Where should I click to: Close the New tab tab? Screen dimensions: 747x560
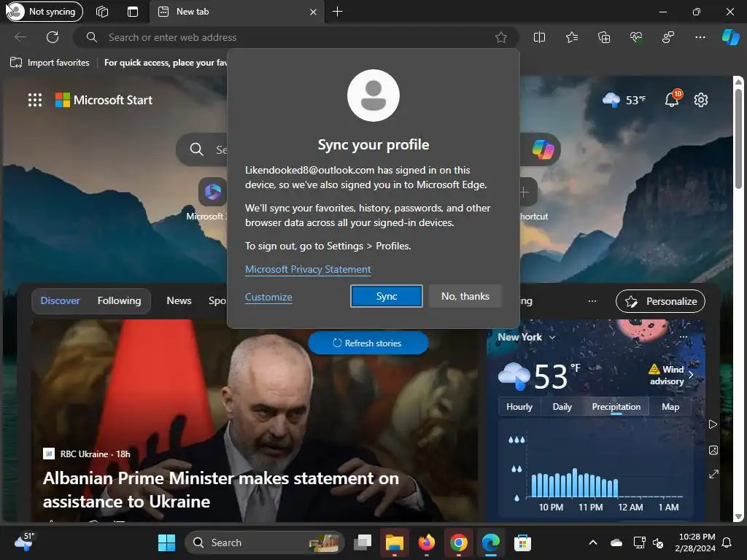tap(313, 12)
